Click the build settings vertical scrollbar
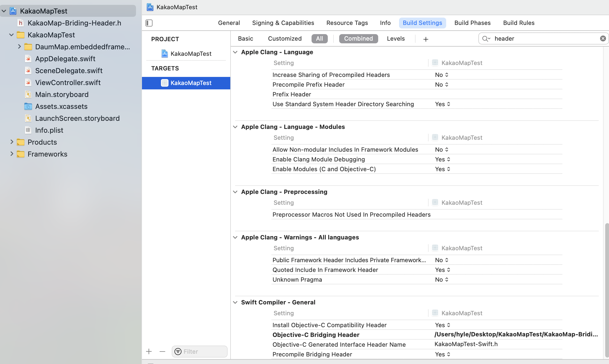 click(607, 290)
